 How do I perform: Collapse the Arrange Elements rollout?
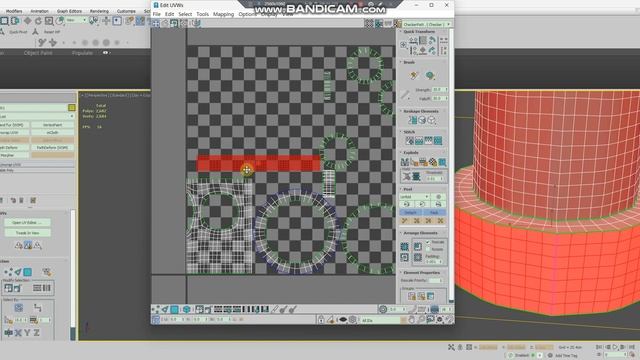click(x=420, y=233)
